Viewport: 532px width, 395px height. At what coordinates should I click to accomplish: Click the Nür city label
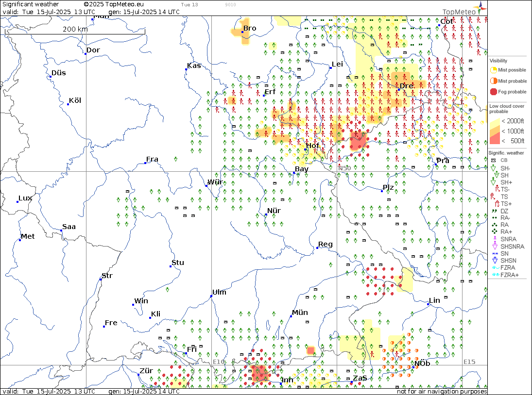point(274,211)
